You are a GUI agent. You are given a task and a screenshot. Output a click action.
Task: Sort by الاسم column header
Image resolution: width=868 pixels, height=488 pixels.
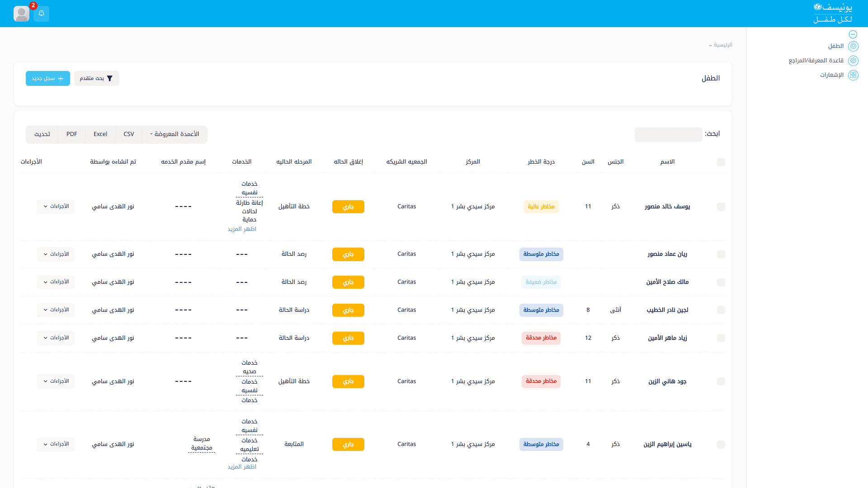tap(667, 162)
